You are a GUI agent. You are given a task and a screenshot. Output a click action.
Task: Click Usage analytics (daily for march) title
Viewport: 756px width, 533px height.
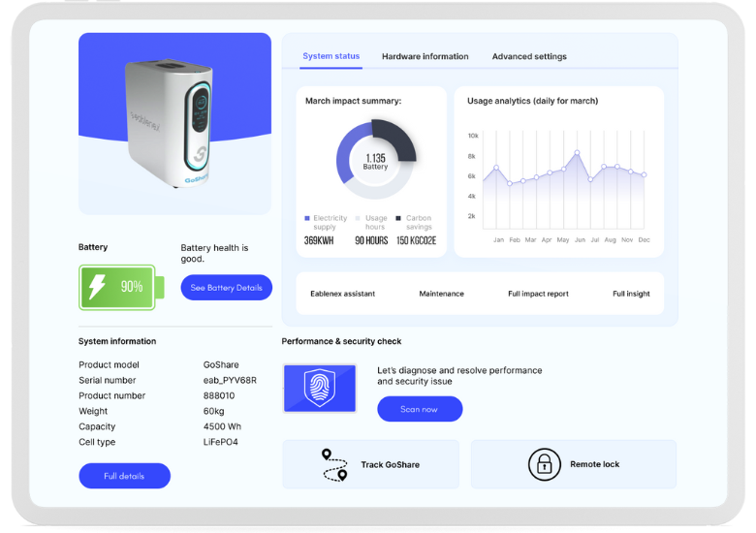pos(532,101)
